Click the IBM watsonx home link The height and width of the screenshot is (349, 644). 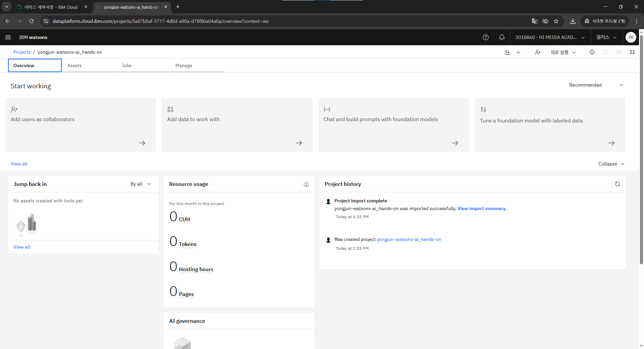(33, 37)
